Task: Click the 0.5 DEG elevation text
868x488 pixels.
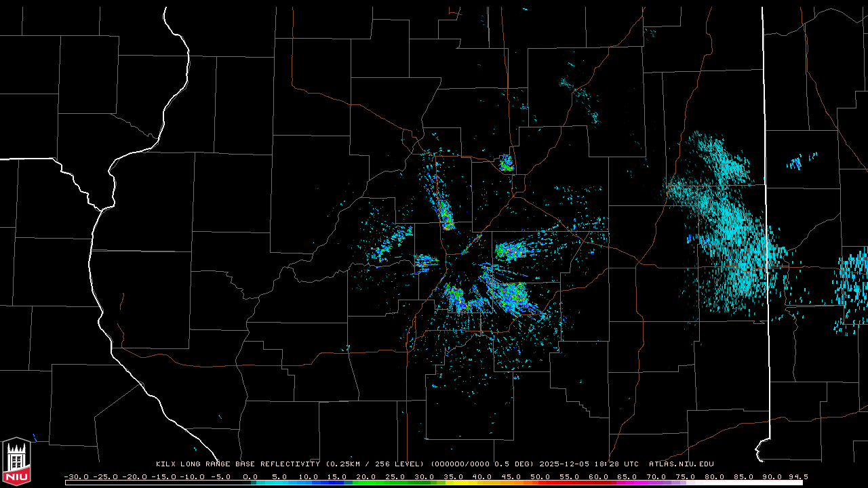Action: [515, 464]
